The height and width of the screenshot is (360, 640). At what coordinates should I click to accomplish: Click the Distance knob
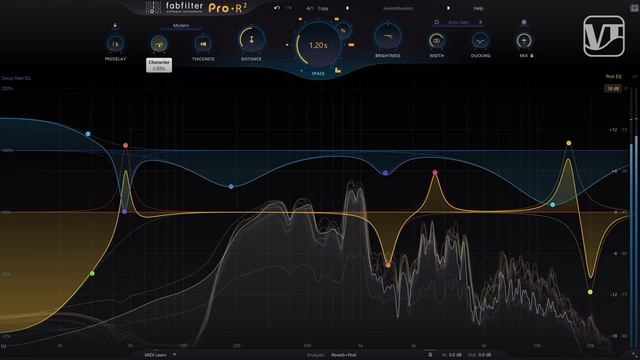click(251, 40)
